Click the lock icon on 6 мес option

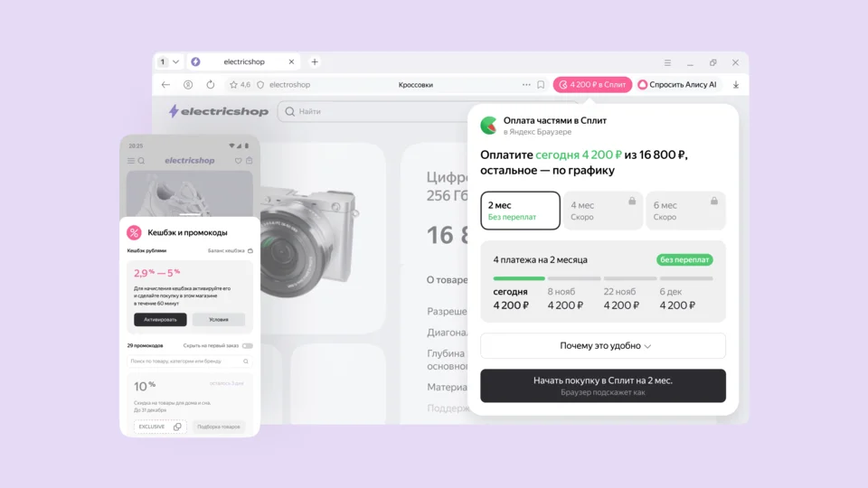(714, 201)
